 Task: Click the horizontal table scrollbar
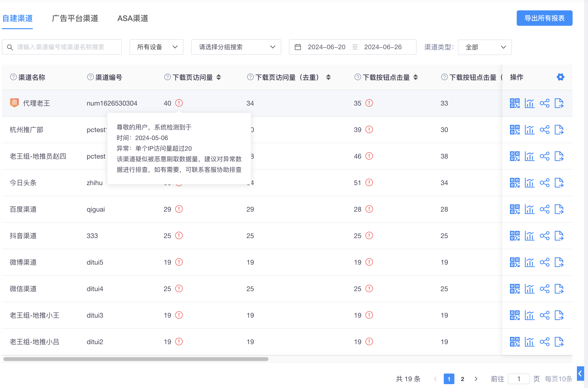pyautogui.click(x=136, y=359)
